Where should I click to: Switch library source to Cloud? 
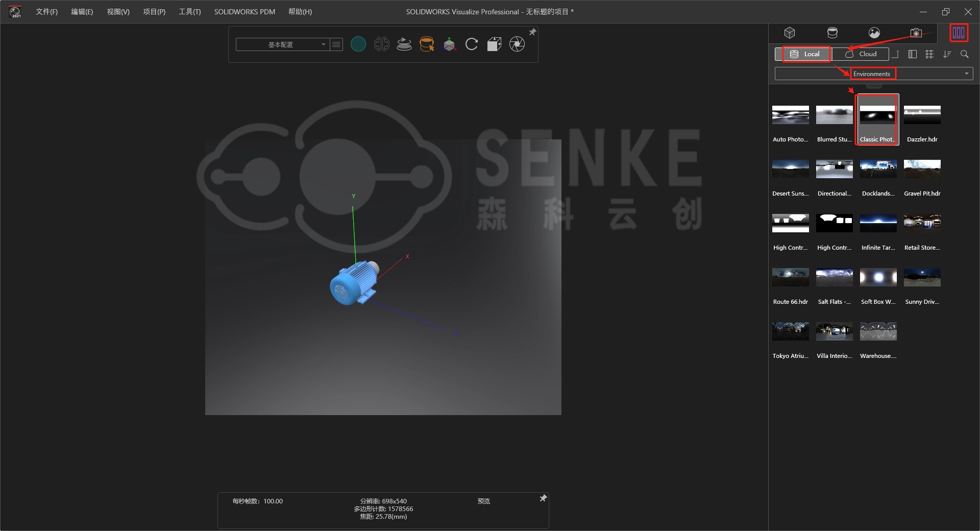click(861, 54)
